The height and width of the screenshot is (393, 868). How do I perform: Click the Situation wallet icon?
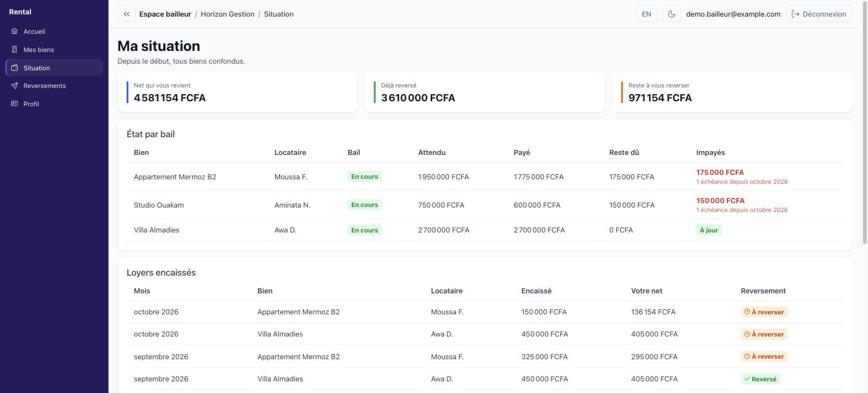pos(14,68)
